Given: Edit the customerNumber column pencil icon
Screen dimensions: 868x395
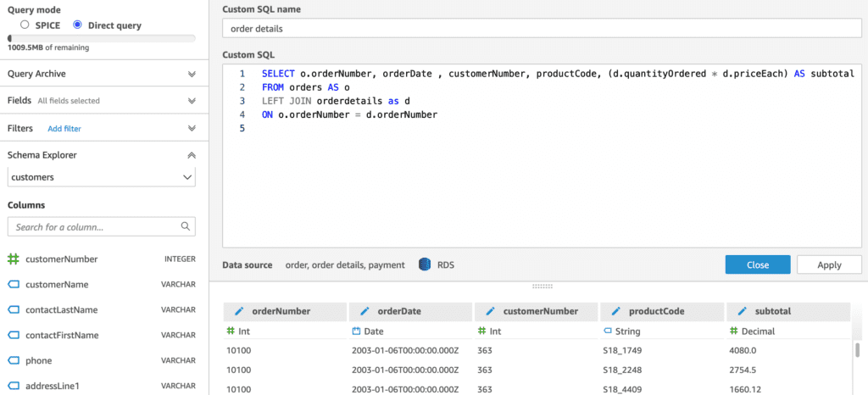Looking at the screenshot, I should click(x=491, y=311).
